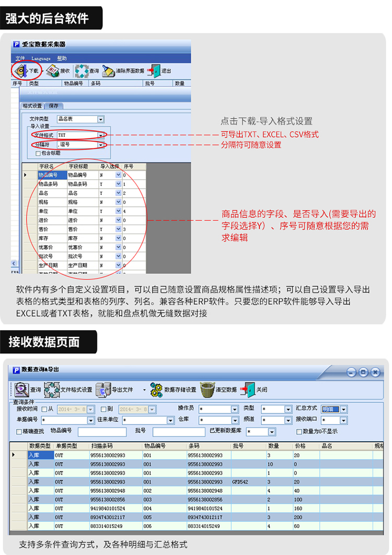The image size is (392, 555).
Task: Click the 清空数据 basket icon
Action: tap(207, 390)
